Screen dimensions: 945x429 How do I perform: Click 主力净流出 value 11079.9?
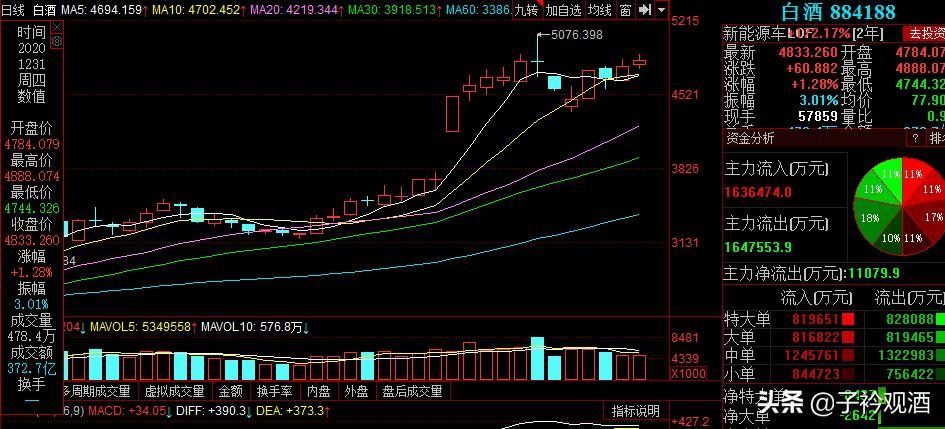(x=874, y=274)
